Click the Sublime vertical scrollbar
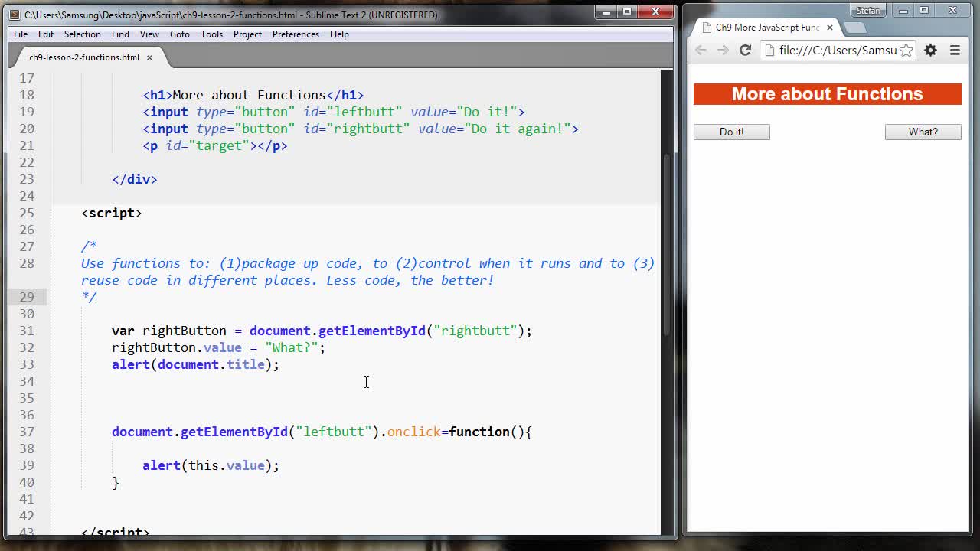 point(665,245)
